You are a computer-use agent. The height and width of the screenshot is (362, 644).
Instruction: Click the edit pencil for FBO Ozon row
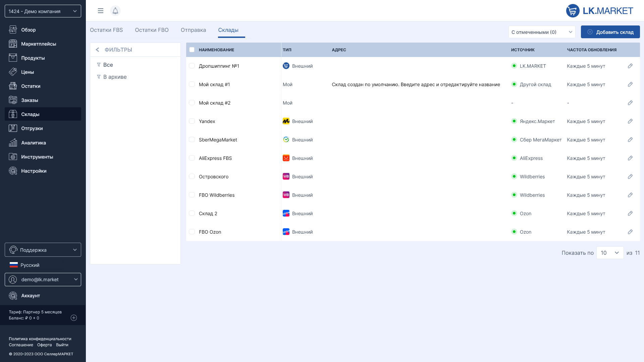point(630,232)
